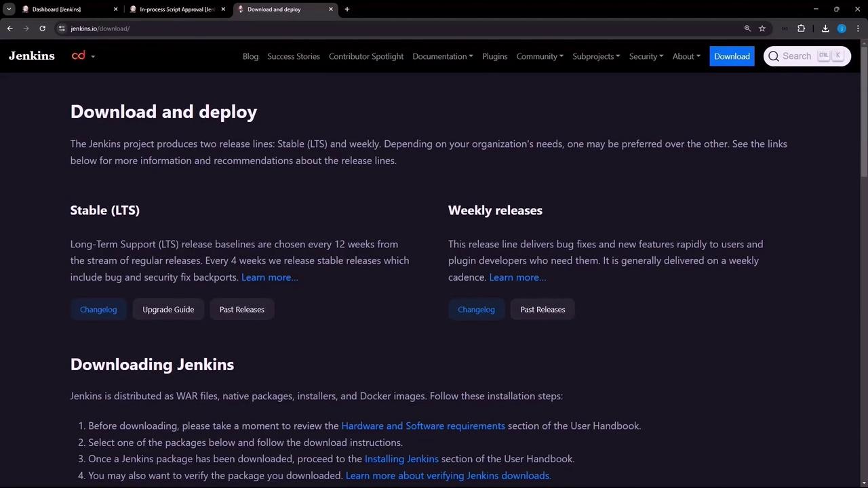
Task: Open Learn more about verifying Jenkins downloads
Action: tap(448, 476)
